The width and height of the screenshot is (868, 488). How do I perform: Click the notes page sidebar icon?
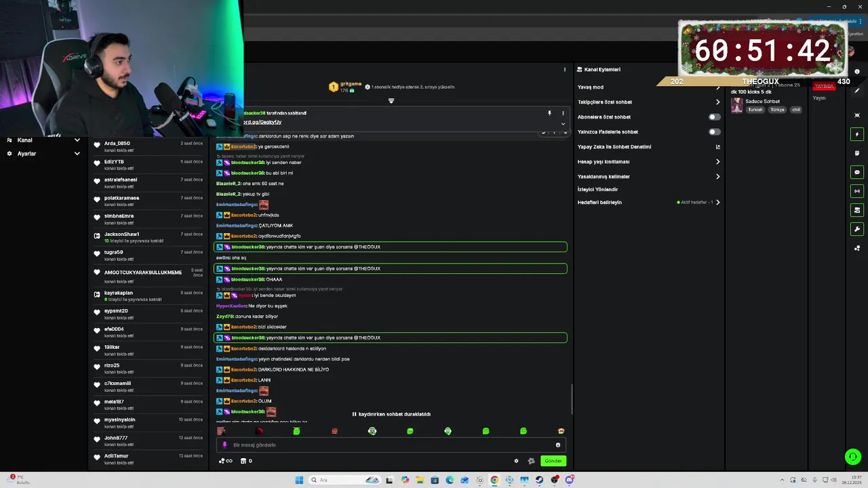coord(857,153)
